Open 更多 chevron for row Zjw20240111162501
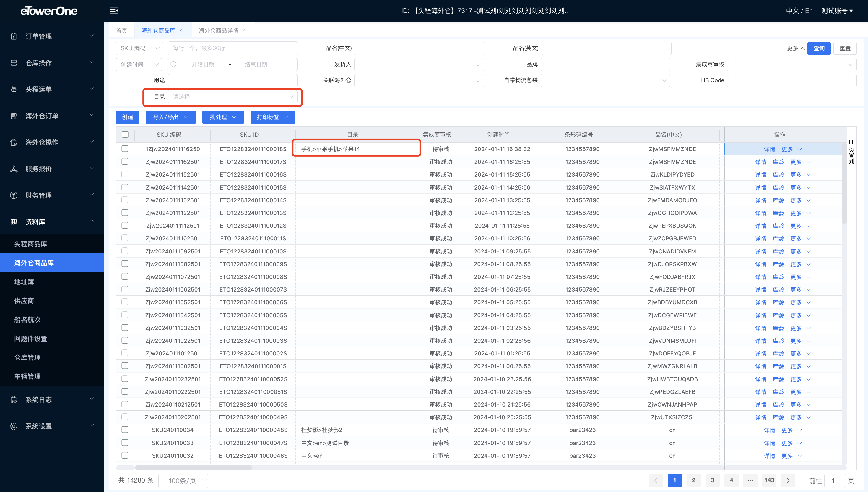Viewport: 868px width, 492px height. [809, 162]
